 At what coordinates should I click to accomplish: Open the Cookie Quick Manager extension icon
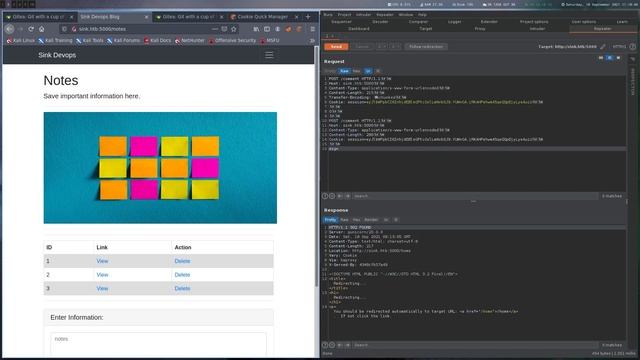point(299,29)
